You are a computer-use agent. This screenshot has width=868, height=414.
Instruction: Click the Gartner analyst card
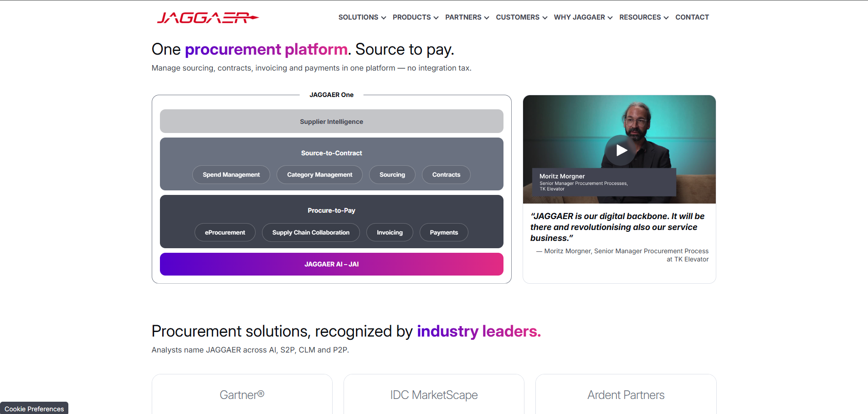[242, 394]
